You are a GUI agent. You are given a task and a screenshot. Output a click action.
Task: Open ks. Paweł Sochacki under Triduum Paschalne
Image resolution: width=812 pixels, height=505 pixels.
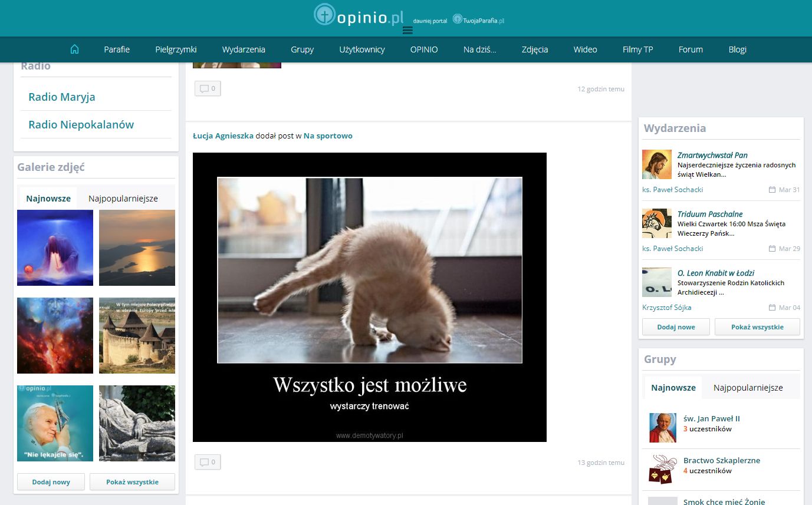pos(672,249)
